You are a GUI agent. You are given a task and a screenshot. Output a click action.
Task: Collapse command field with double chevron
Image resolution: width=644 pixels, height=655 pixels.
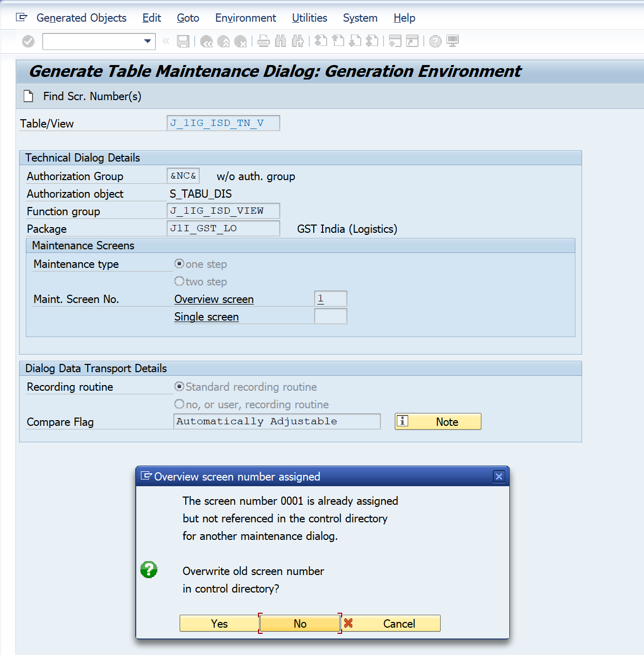tap(166, 41)
